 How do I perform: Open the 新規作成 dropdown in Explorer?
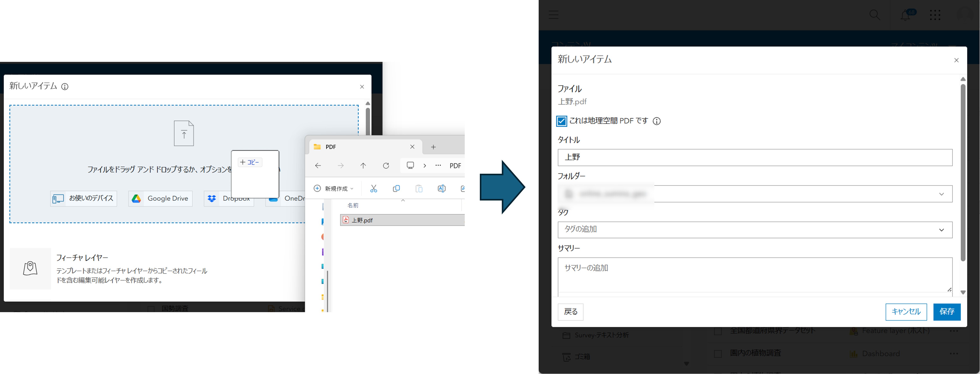coord(334,188)
